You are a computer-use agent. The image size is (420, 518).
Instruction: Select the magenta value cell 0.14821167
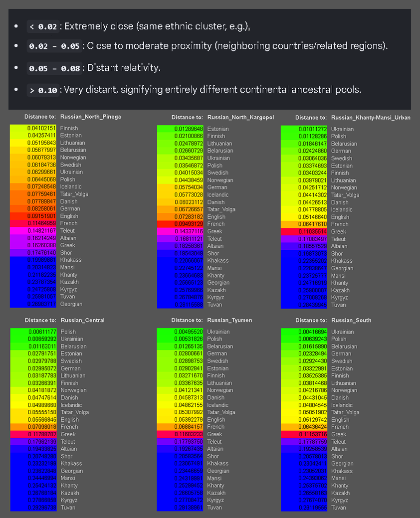coord(33,231)
